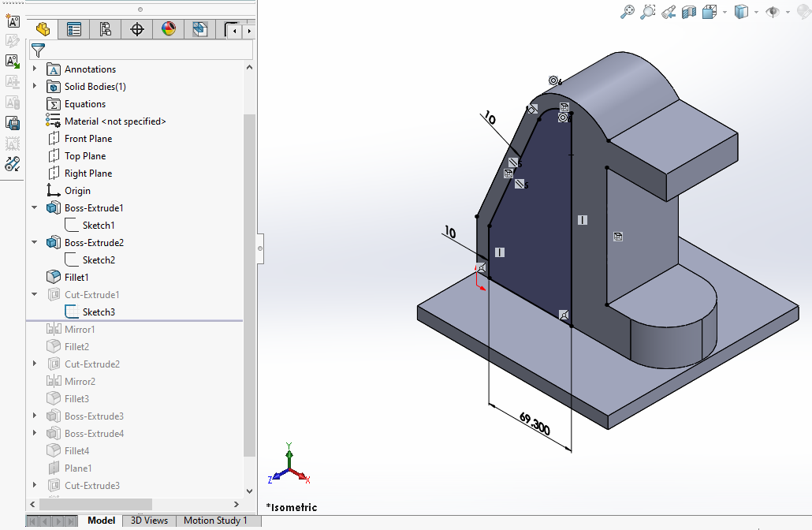Select Sketch3 in the feature tree
Image resolution: width=812 pixels, height=530 pixels.
(99, 312)
